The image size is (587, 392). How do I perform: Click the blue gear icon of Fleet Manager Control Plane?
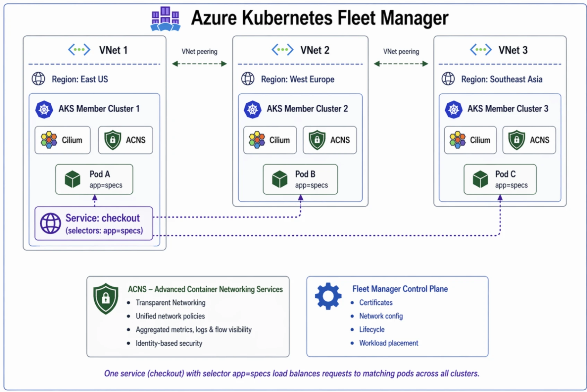point(328,296)
